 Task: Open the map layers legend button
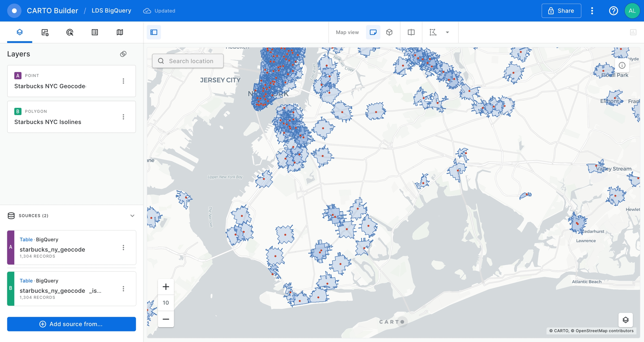pyautogui.click(x=626, y=320)
